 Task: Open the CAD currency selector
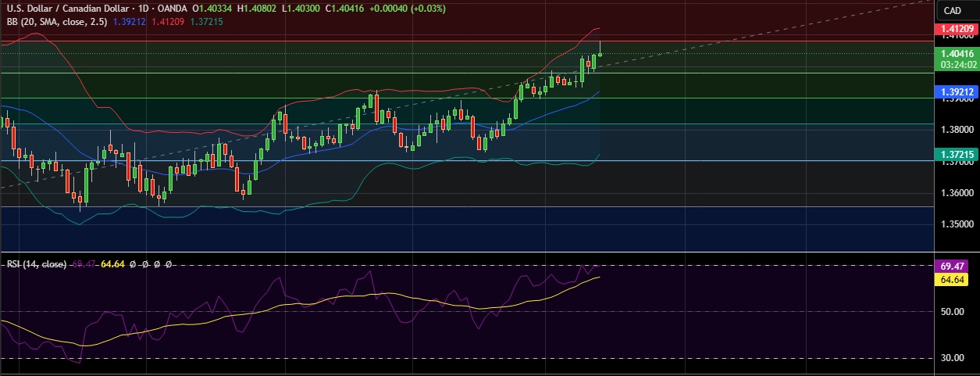[951, 10]
